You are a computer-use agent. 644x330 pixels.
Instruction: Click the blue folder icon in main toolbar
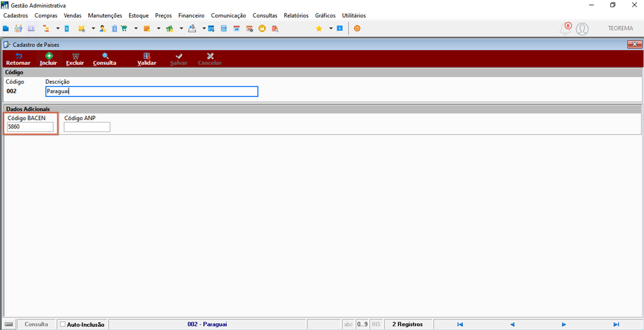coord(6,29)
